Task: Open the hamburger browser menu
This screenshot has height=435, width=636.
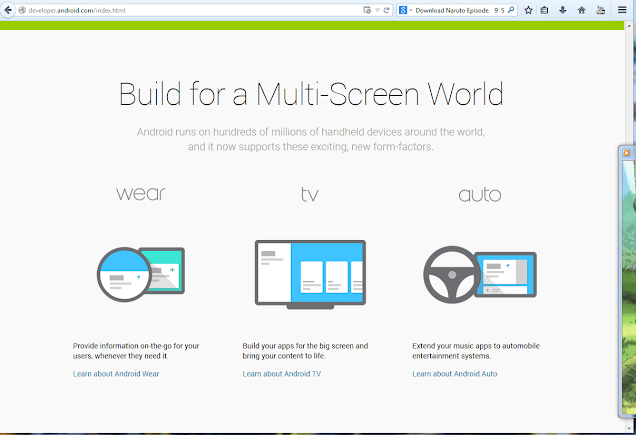Action: coord(622,10)
